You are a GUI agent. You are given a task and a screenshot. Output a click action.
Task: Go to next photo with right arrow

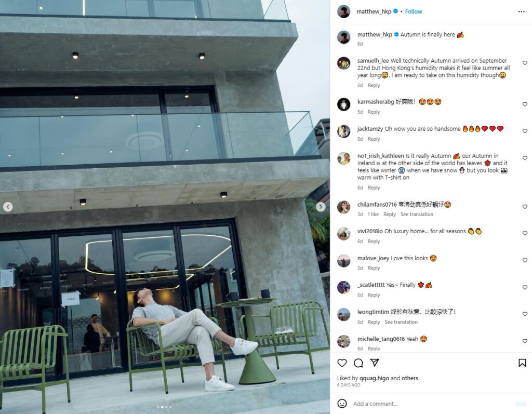point(321,207)
